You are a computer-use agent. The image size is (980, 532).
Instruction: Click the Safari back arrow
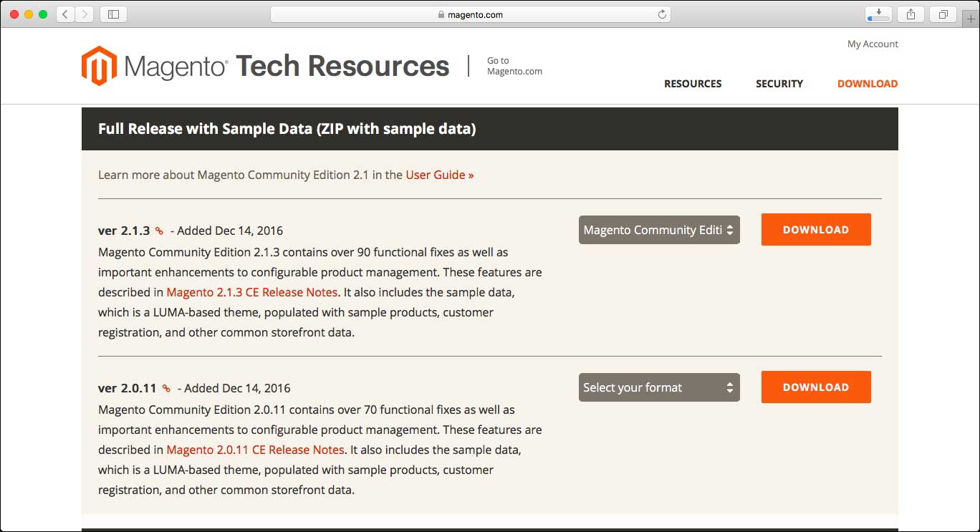(65, 14)
